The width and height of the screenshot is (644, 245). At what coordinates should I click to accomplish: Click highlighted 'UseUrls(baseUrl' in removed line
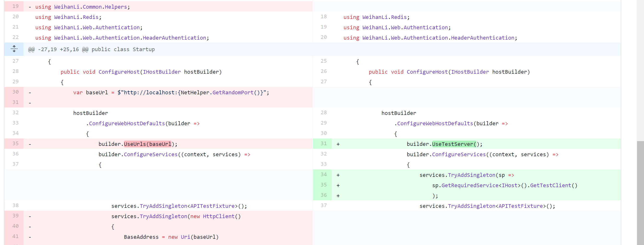[148, 144]
